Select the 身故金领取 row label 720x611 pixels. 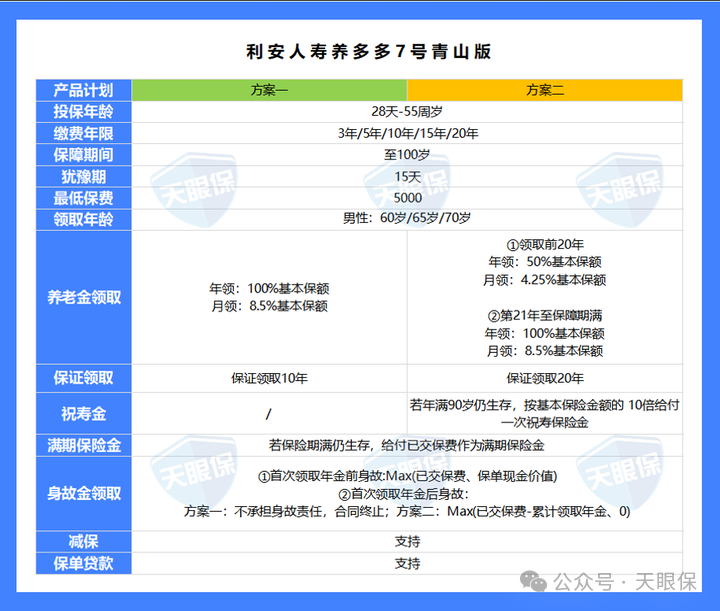84,493
